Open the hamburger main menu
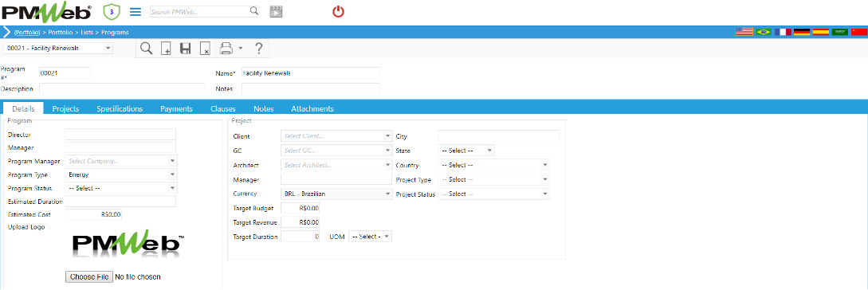868x290 pixels. [x=135, y=12]
